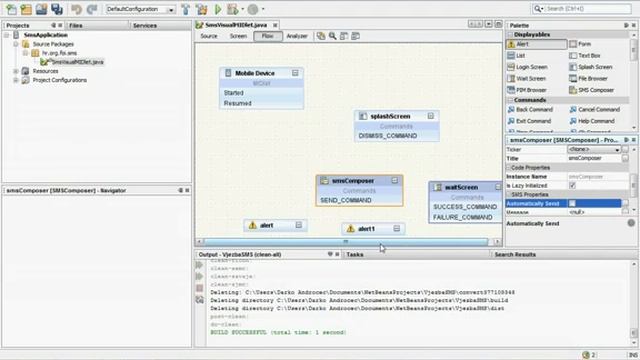The width and height of the screenshot is (640, 360).
Task: Expand the Project Configurations node
Action: tap(16, 80)
